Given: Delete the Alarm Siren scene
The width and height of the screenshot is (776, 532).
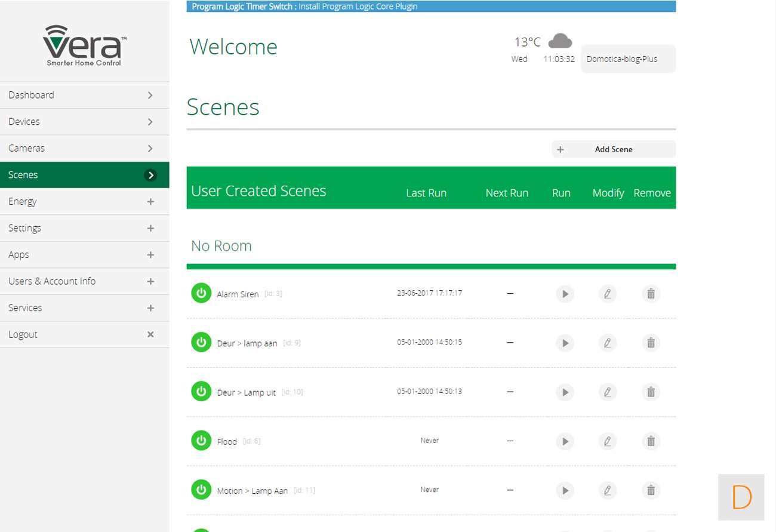Looking at the screenshot, I should (x=651, y=294).
